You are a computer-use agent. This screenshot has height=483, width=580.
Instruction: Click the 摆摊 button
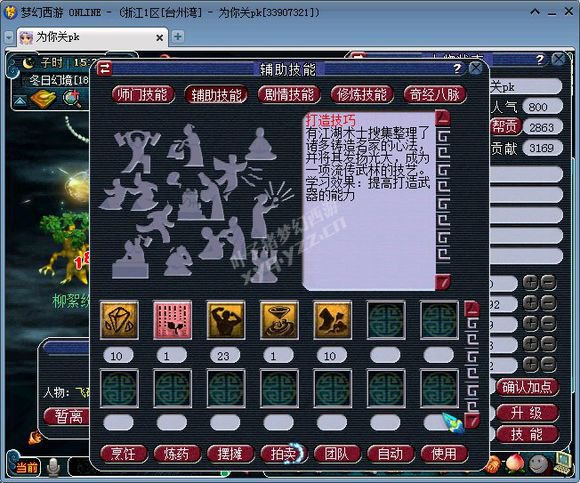pos(230,454)
